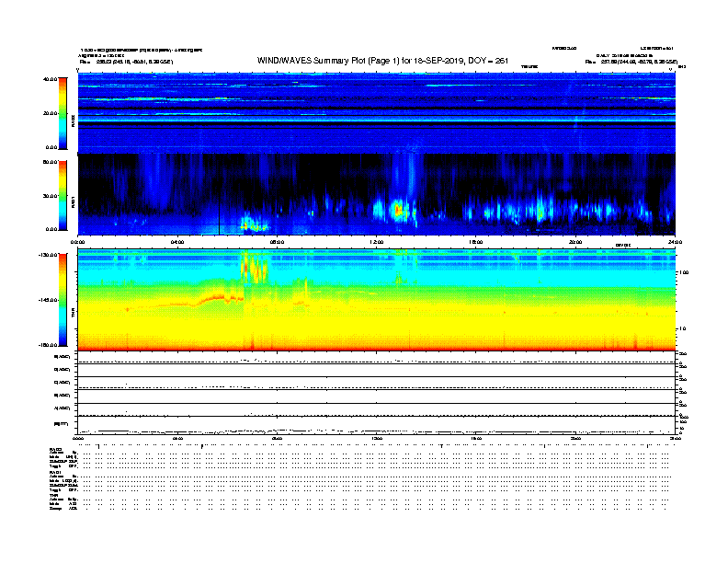Viewport: 728px width, 563px height.
Task: Click the 24:00 time label below RAD1 panel
Action: (x=675, y=242)
